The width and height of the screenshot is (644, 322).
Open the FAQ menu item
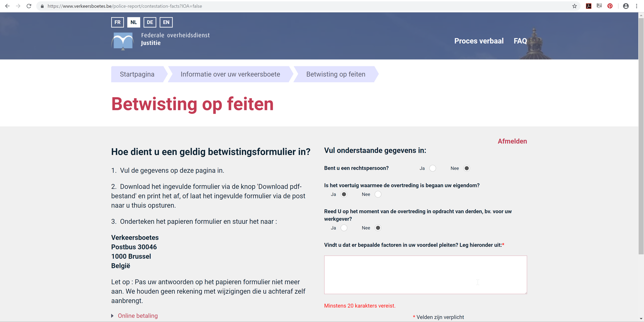(520, 41)
